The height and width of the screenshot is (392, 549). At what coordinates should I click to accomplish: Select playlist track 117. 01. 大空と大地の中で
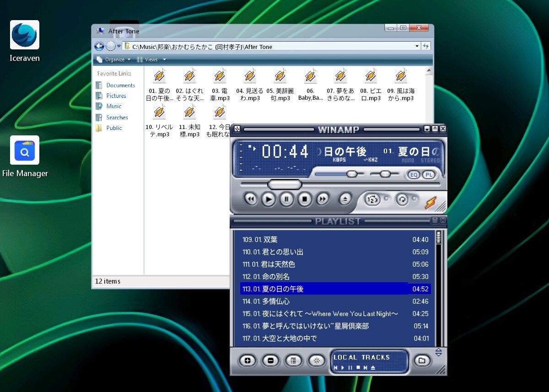tap(335, 338)
